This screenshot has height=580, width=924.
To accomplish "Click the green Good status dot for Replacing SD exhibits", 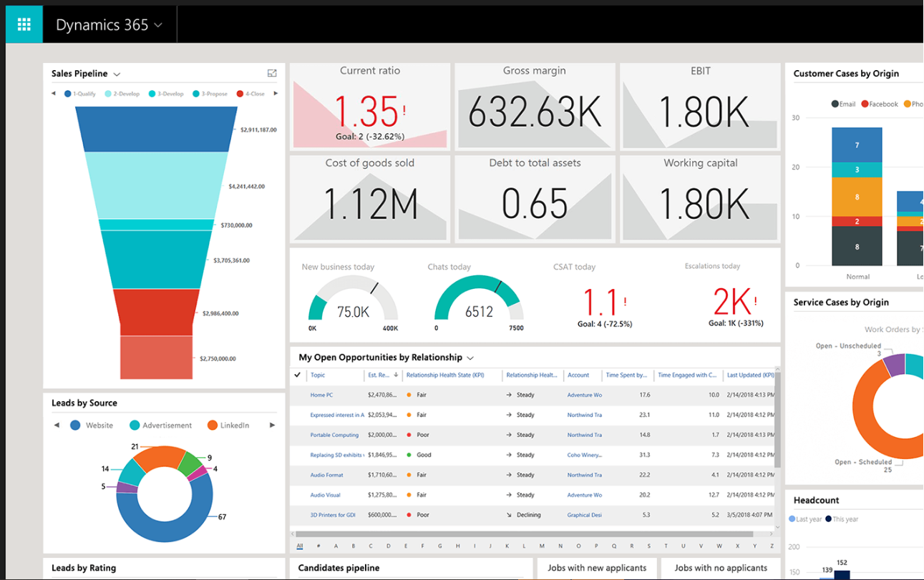I will [x=409, y=455].
